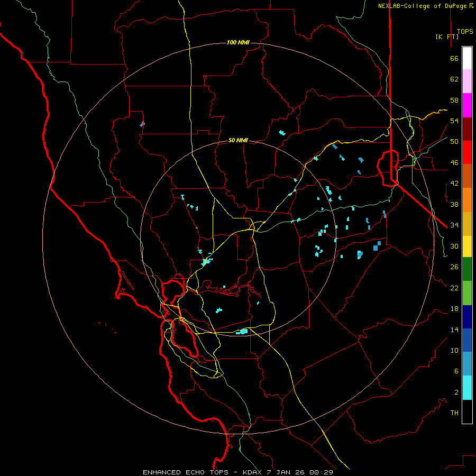Click the magenta 58 kft legend swatch
The width and height of the screenshot is (476, 476).
(x=467, y=105)
